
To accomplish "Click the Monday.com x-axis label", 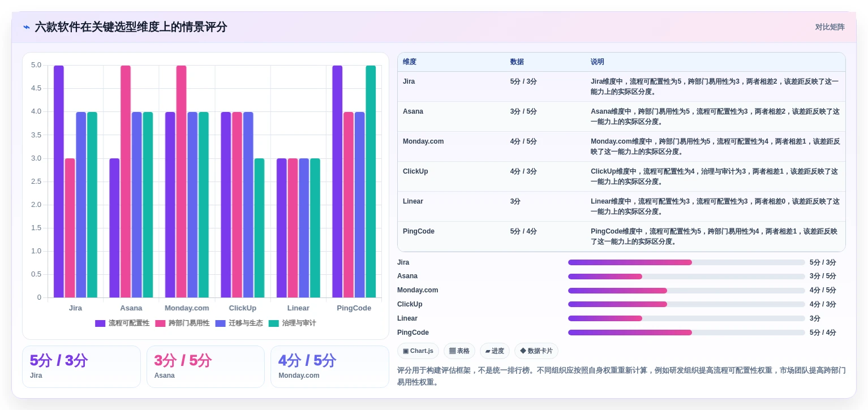I will point(187,308).
